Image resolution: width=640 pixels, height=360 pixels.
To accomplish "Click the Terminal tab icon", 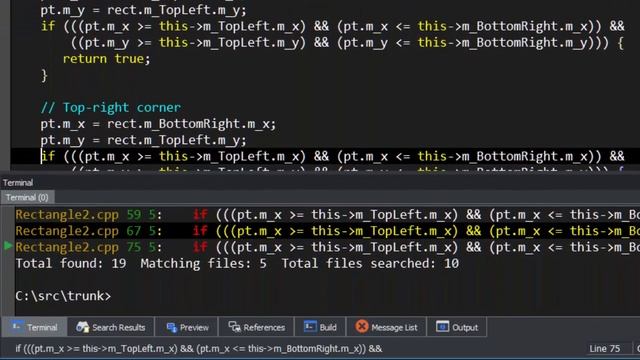I will tap(17, 327).
